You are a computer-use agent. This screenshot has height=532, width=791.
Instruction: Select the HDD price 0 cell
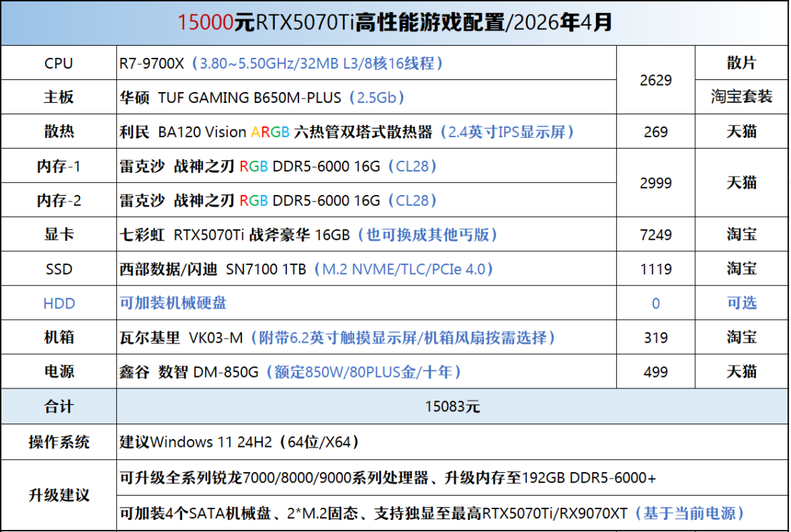click(x=656, y=303)
